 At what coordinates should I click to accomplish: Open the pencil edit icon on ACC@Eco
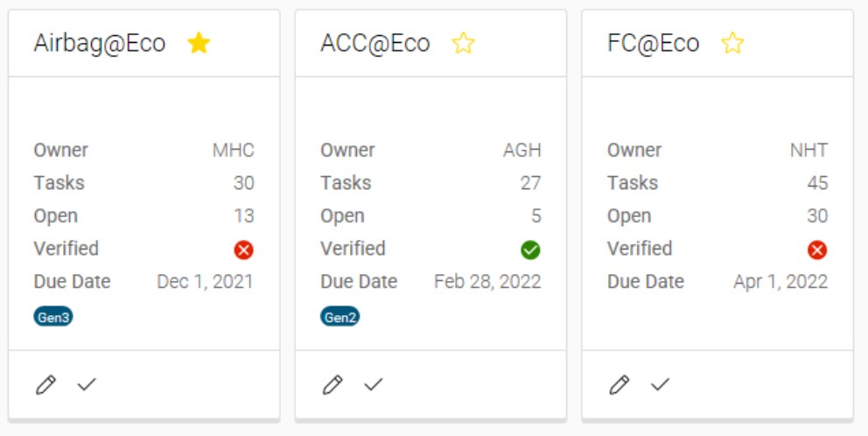click(332, 384)
